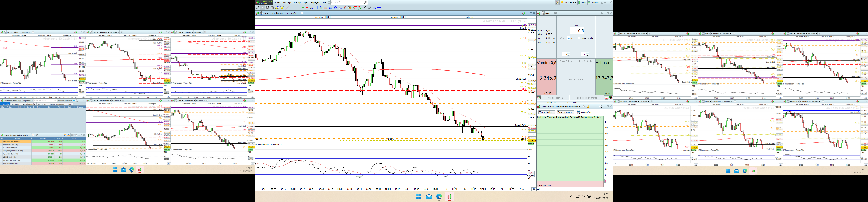The image size is (868, 202).
Task: Select the ellipse drawing tool
Action: coord(325,8)
